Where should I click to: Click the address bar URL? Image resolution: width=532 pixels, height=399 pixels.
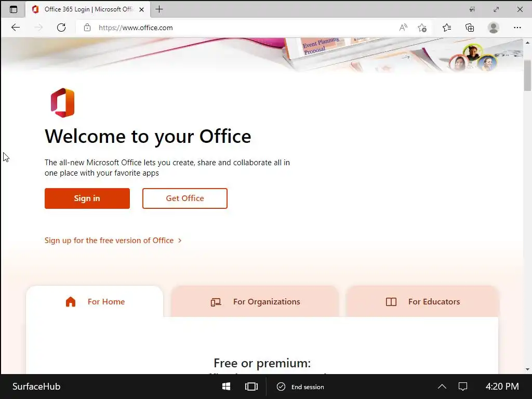click(x=136, y=28)
